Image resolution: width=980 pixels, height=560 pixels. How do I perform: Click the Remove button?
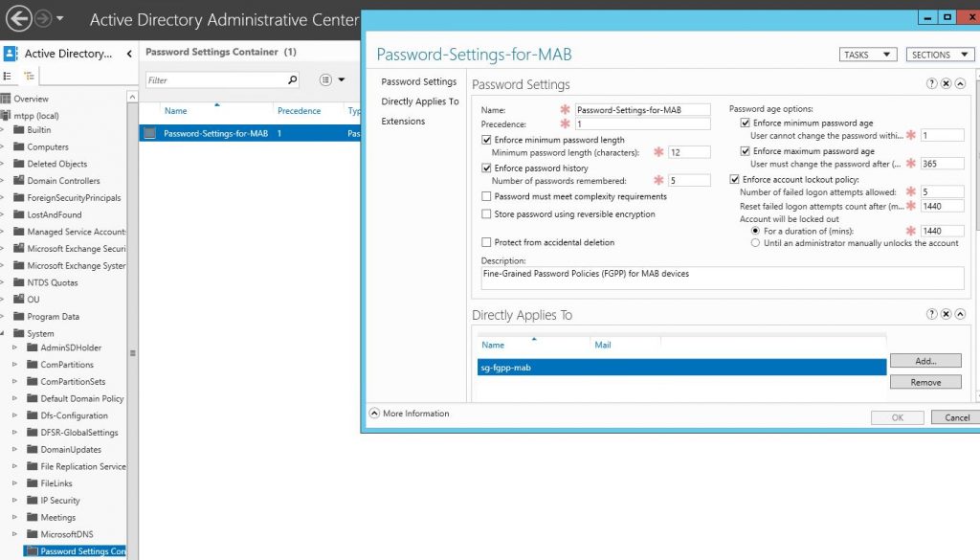(x=925, y=382)
